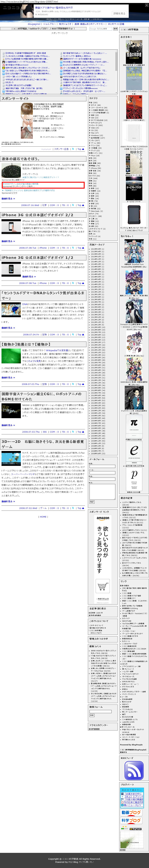Image resolution: width=149 pixels, height=868 pixels.
Task: Click Top arrow under 液体の磁石 post
Action: pyautogui.click(x=80, y=205)
